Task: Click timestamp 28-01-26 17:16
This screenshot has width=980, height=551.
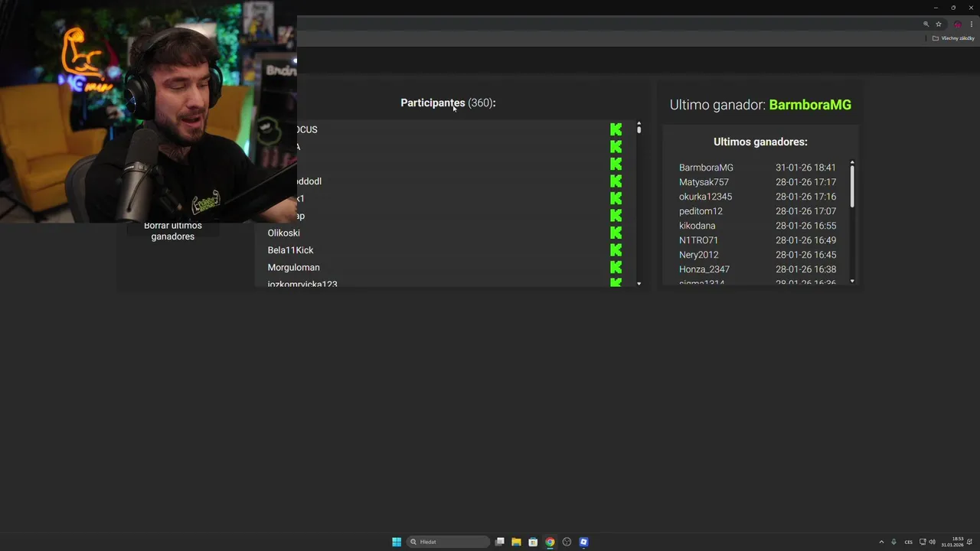Action: tap(805, 197)
